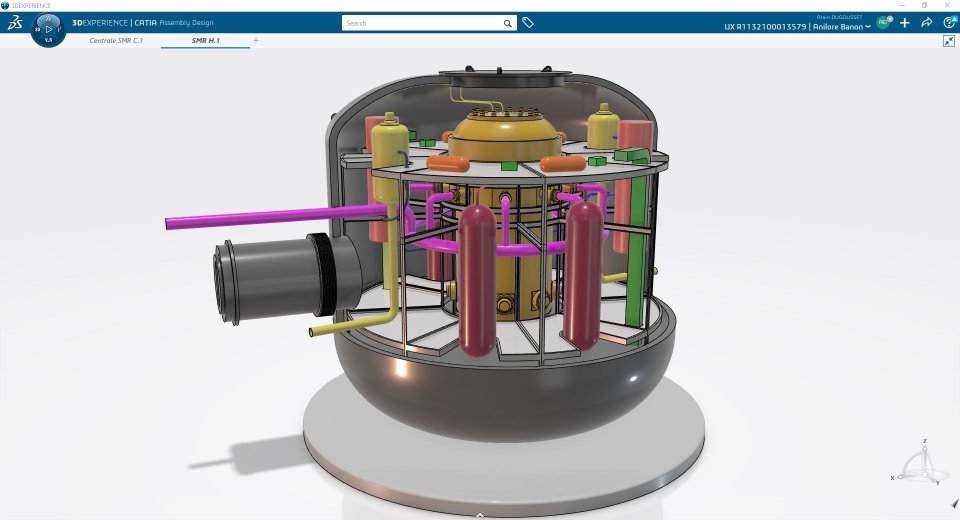Click the compass south V.R quadrant
960x520 pixels.
pos(48,40)
